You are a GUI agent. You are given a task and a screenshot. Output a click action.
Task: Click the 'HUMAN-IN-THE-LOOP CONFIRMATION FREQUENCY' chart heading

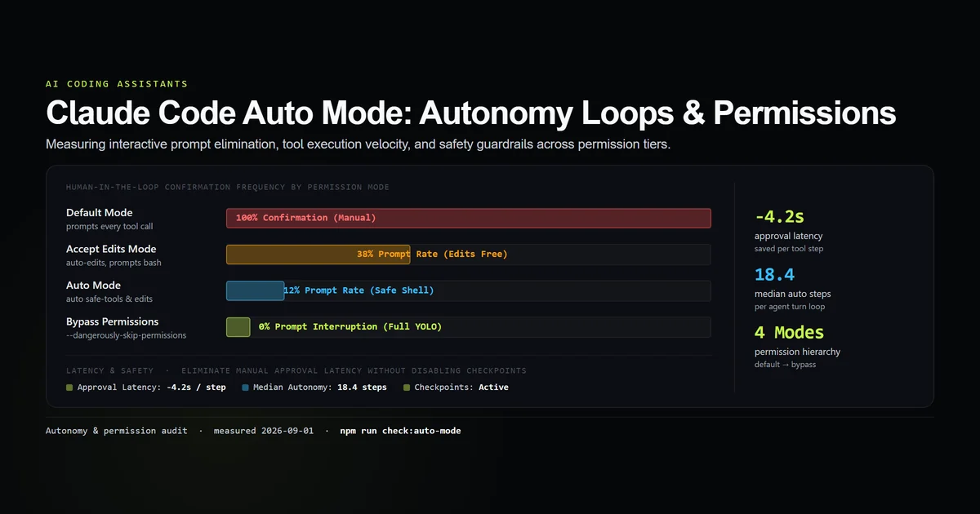click(x=228, y=188)
